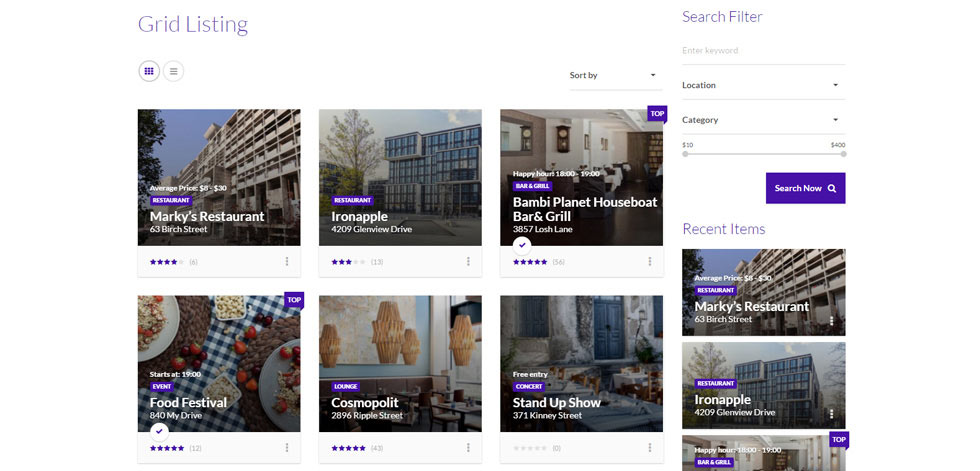980x471 pixels.
Task: Click 'Happy hour: 18:00 - 19:00' on Bambi grid card
Action: 556,174
